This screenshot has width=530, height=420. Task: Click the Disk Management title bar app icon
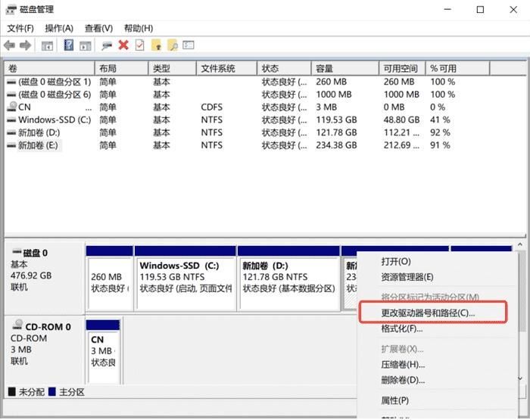click(x=11, y=10)
